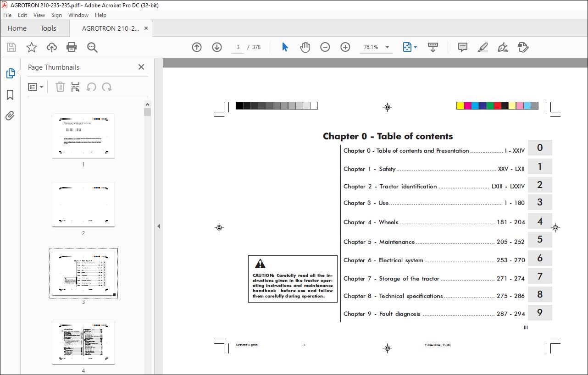
Task: Go to the previous page arrow
Action: tap(197, 47)
